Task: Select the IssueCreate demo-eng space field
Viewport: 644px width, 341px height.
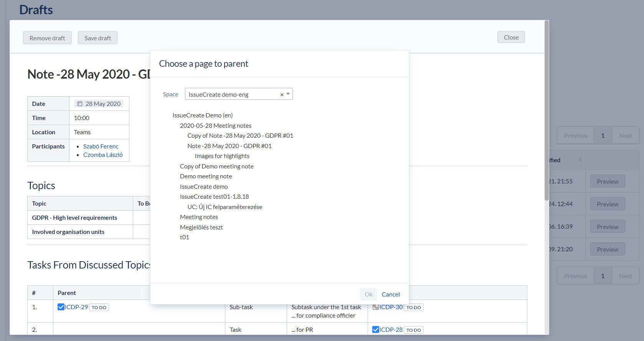Action: [239, 94]
